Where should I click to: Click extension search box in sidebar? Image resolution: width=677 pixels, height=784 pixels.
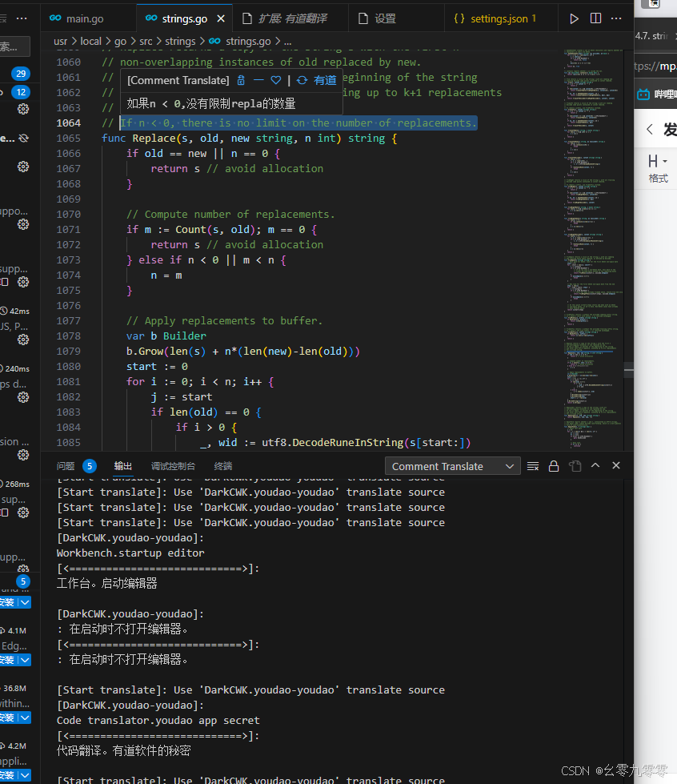[x=15, y=46]
